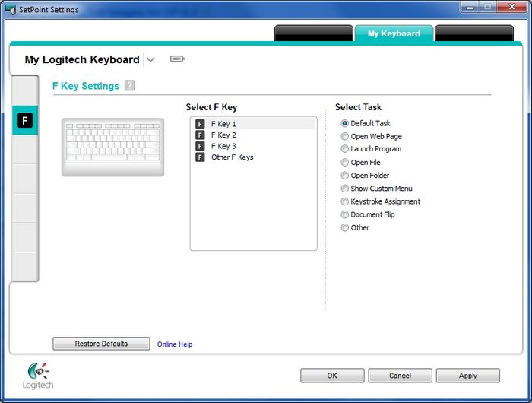Viewport: 532px width, 403px height.
Task: Click the Apply button
Action: click(x=468, y=376)
